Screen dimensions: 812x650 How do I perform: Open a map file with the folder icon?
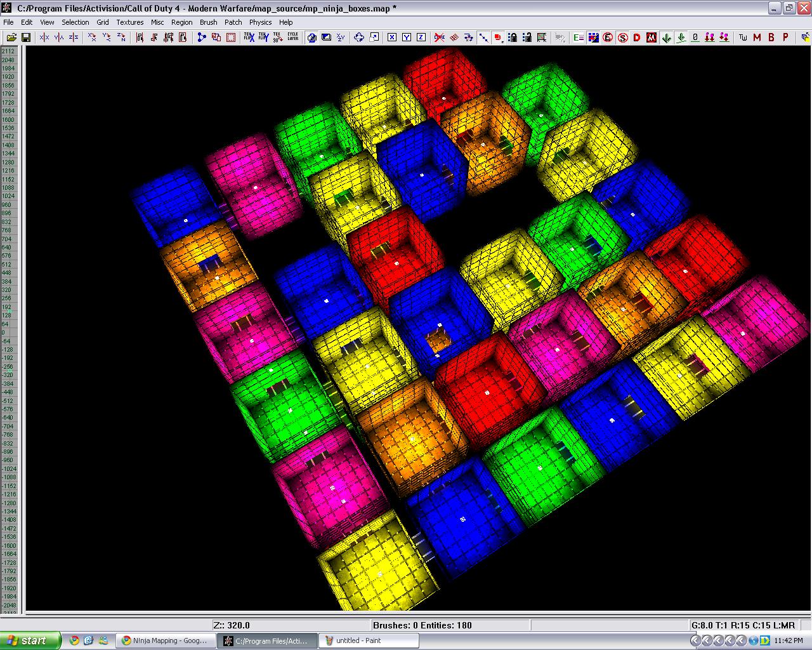click(x=11, y=37)
